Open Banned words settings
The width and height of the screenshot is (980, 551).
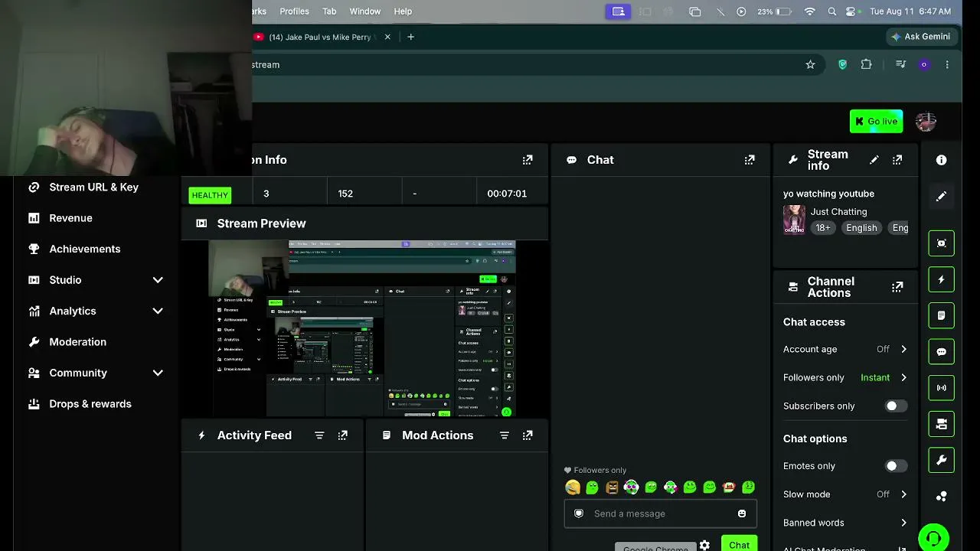coord(845,523)
